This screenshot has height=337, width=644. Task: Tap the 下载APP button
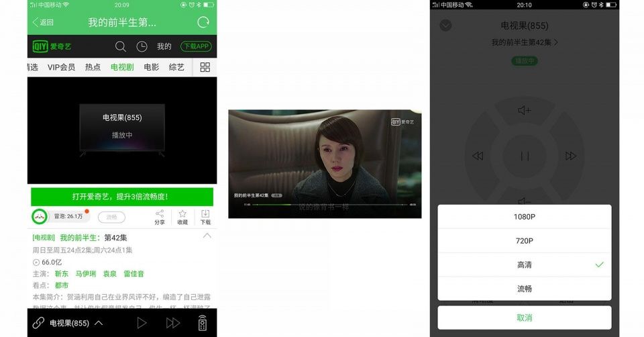tap(197, 46)
